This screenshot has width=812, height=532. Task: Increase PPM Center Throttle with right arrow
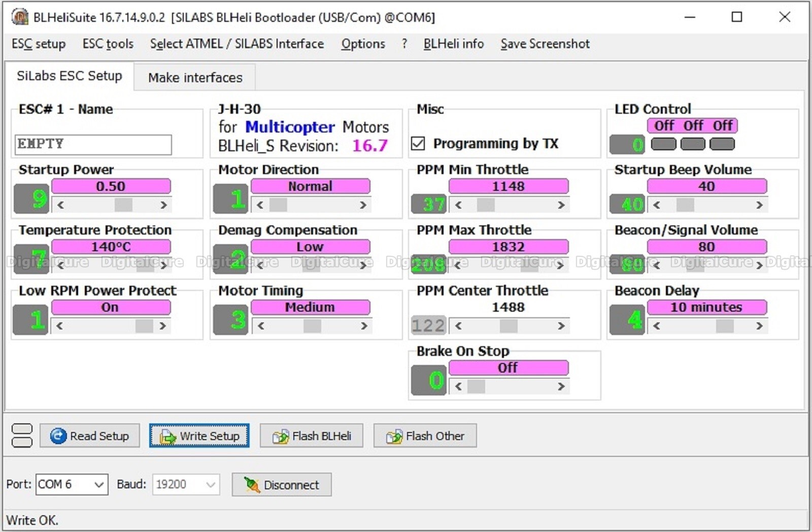561,326
